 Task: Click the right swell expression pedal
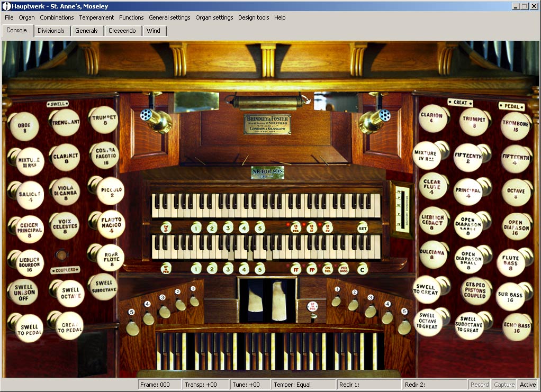tap(279, 301)
